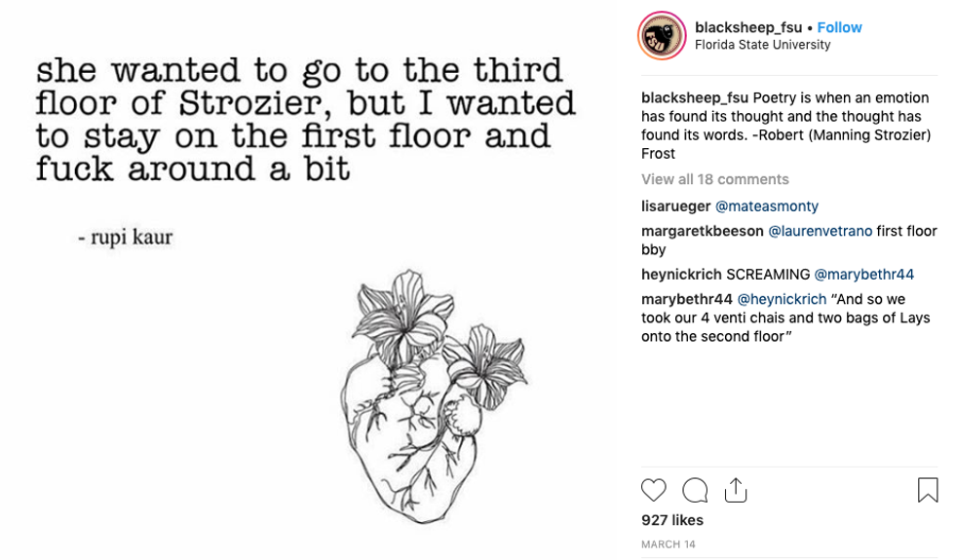Open @laurenvetrano mention link
The width and height of the screenshot is (955, 560).
(821, 231)
